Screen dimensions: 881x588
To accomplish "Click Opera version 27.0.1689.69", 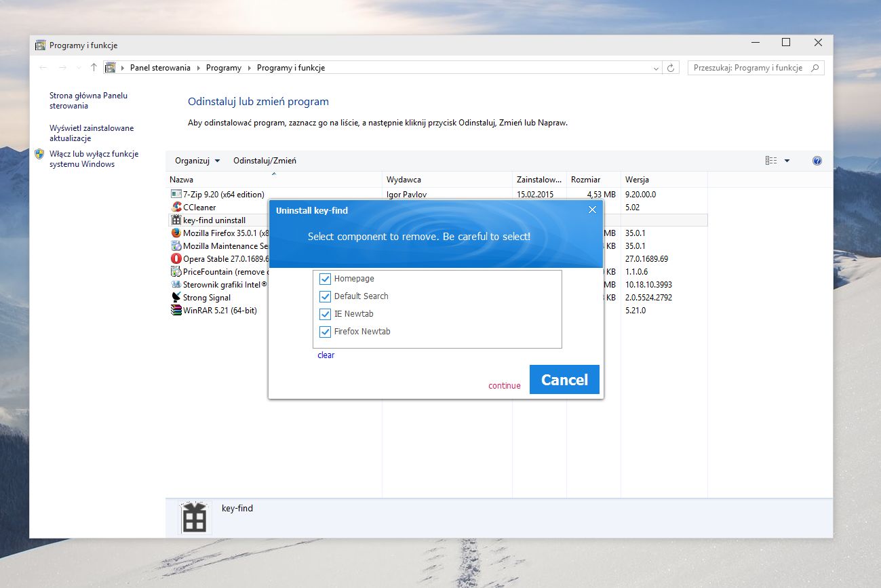I will [648, 259].
